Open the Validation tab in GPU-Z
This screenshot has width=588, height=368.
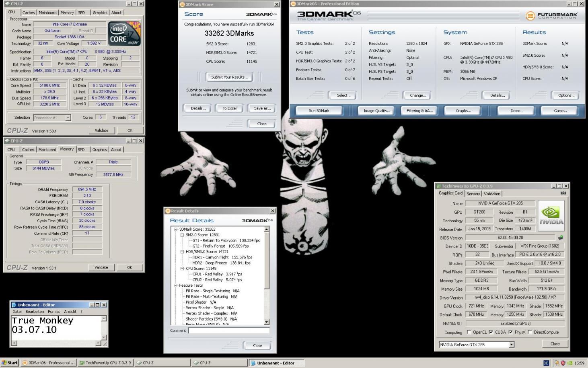click(x=492, y=194)
